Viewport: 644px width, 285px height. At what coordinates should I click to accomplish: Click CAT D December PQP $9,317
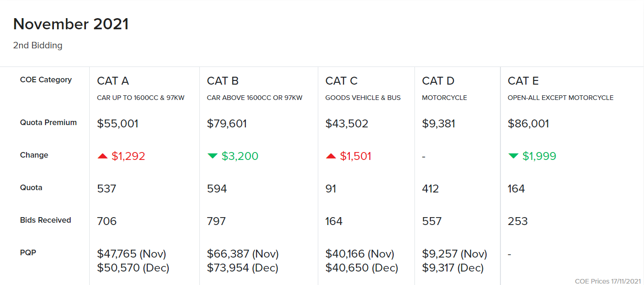click(453, 268)
